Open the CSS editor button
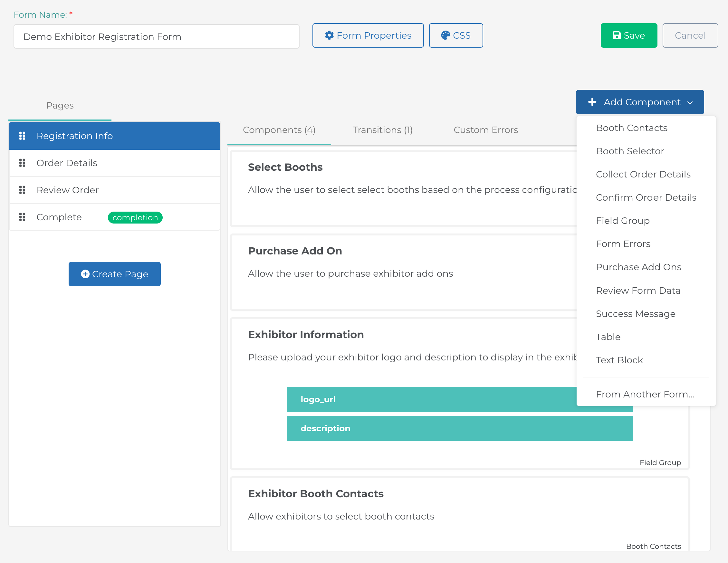The height and width of the screenshot is (563, 728). pyautogui.click(x=456, y=35)
